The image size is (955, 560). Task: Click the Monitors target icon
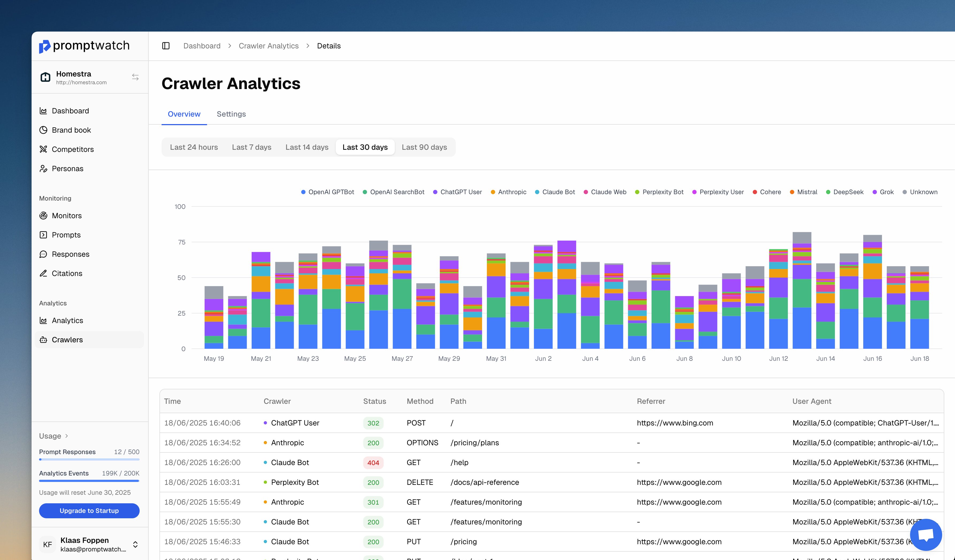[43, 216]
